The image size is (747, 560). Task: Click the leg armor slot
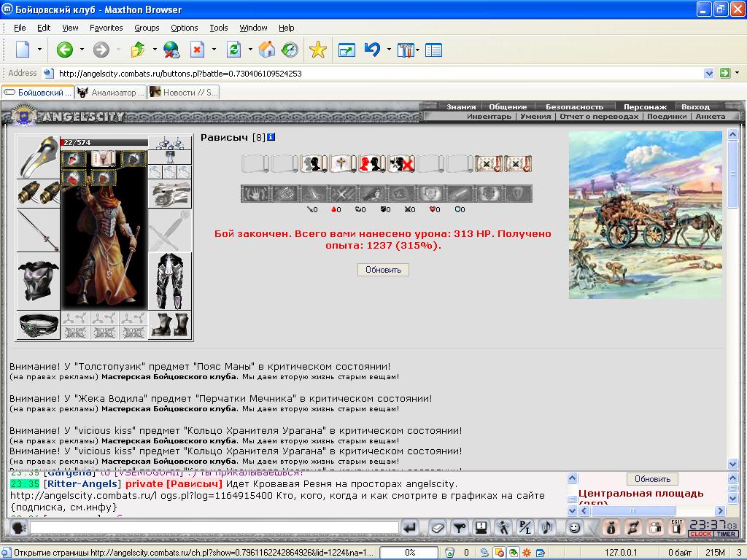click(x=170, y=281)
